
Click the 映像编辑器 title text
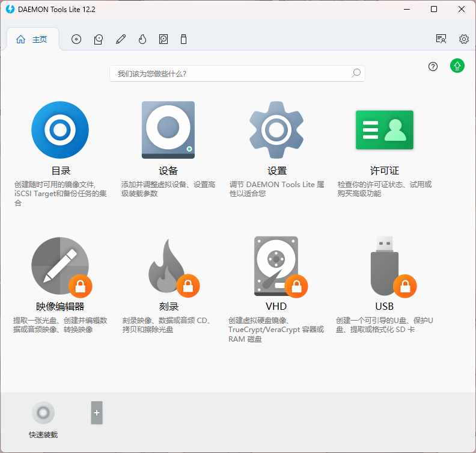pos(60,306)
